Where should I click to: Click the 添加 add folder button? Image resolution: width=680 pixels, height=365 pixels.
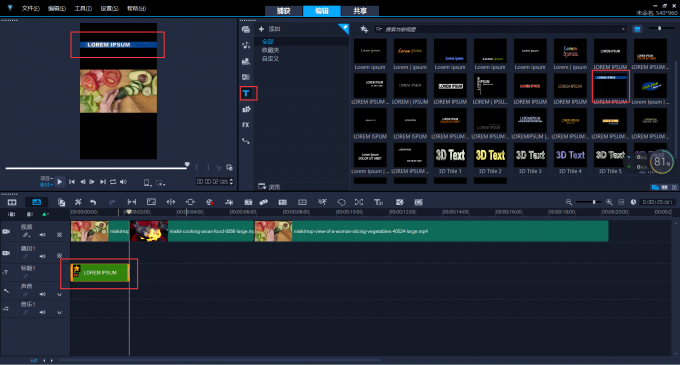click(270, 29)
